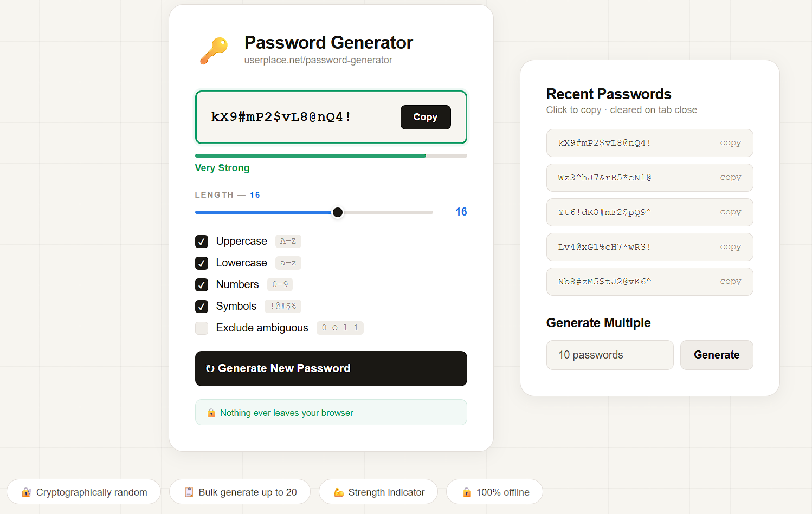Toggle the Numbers checkbox off
The width and height of the screenshot is (812, 514).
201,284
